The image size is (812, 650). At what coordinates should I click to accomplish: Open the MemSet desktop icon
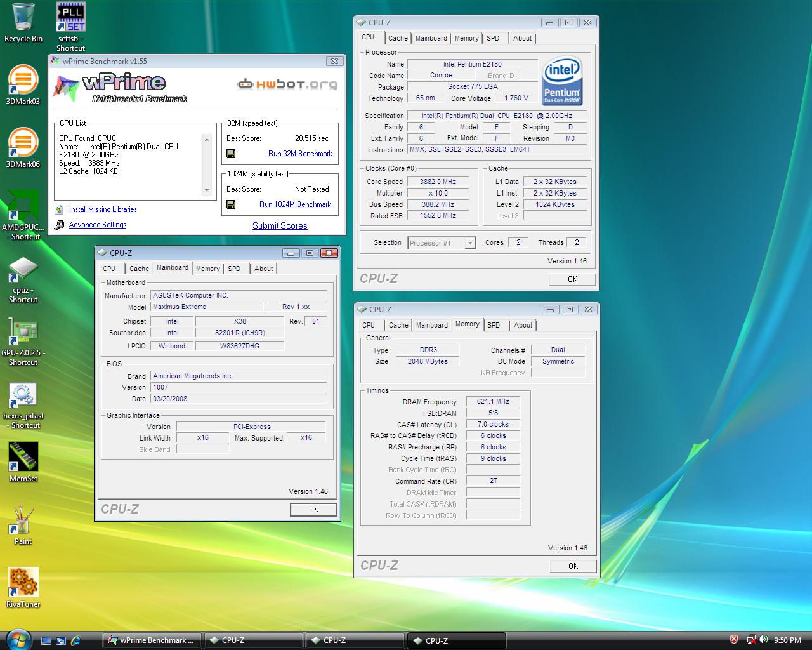click(23, 462)
